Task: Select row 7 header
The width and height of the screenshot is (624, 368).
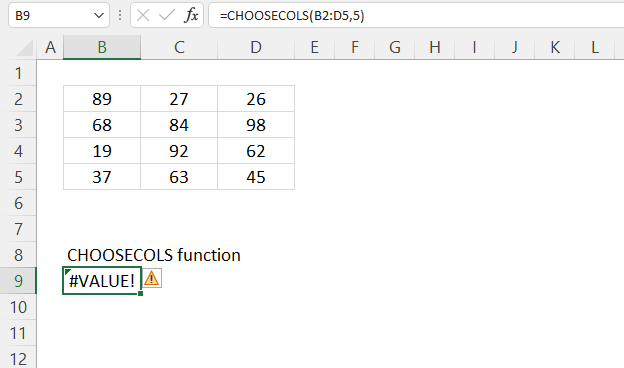Action: [18, 229]
